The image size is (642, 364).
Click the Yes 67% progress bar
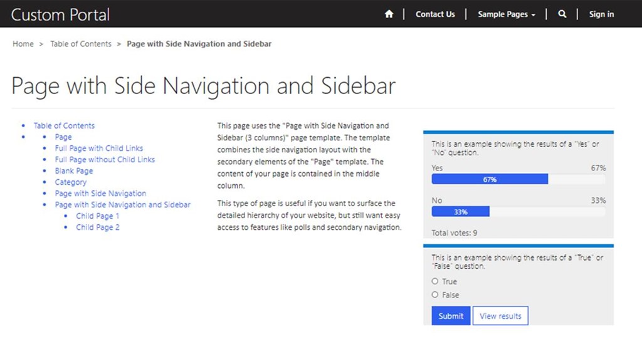click(x=490, y=180)
